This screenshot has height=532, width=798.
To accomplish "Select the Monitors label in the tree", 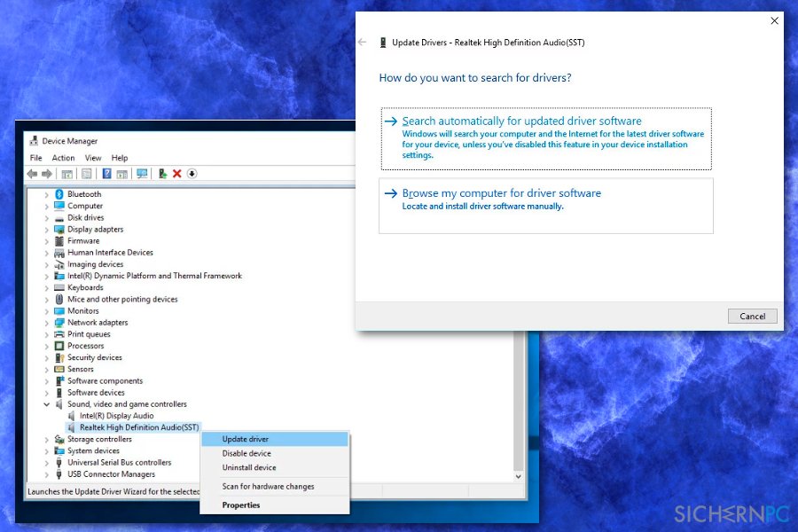I will tap(83, 311).
